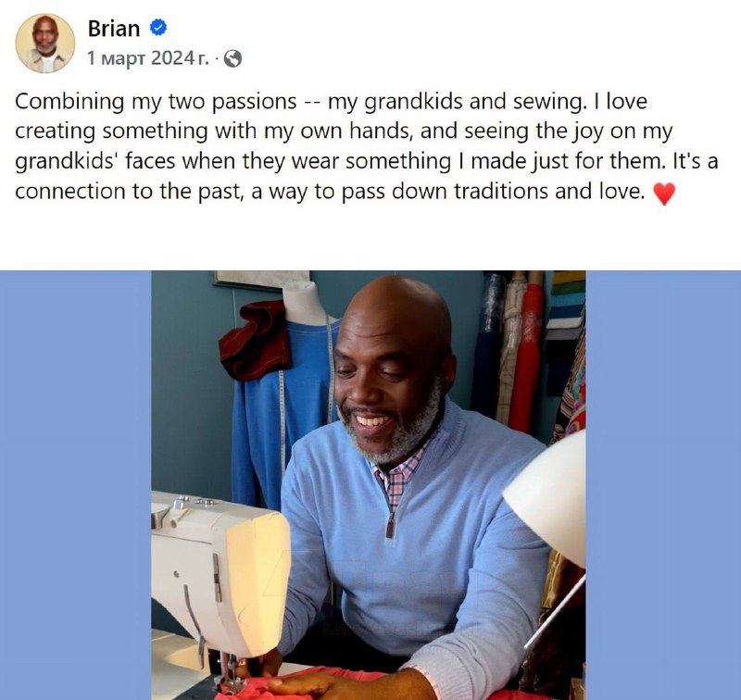Click the red fabric under the needle

tap(340, 683)
